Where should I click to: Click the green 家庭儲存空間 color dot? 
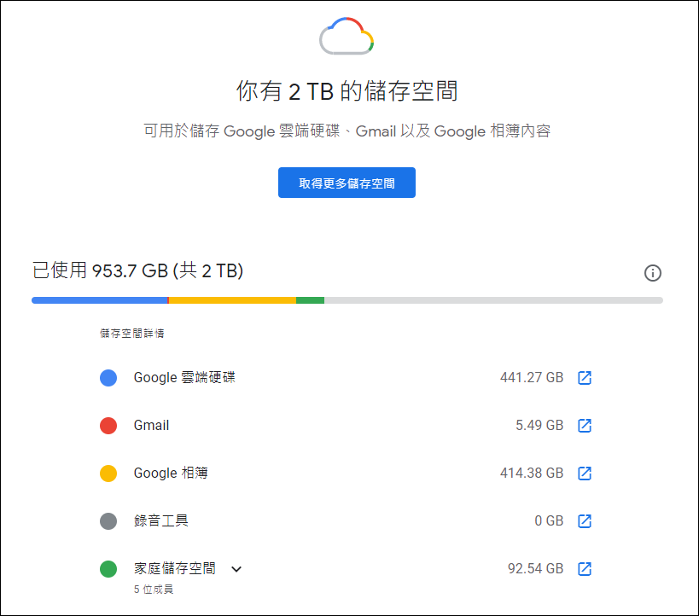pos(108,569)
